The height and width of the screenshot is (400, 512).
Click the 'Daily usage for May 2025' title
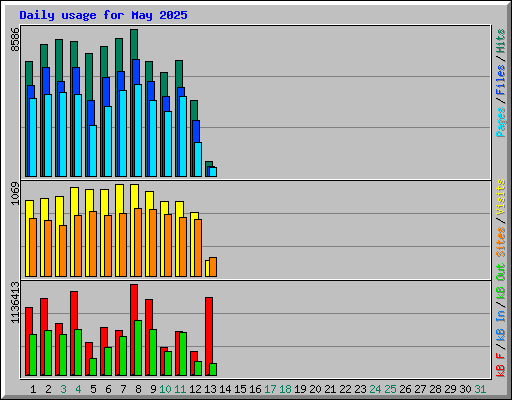pos(103,15)
